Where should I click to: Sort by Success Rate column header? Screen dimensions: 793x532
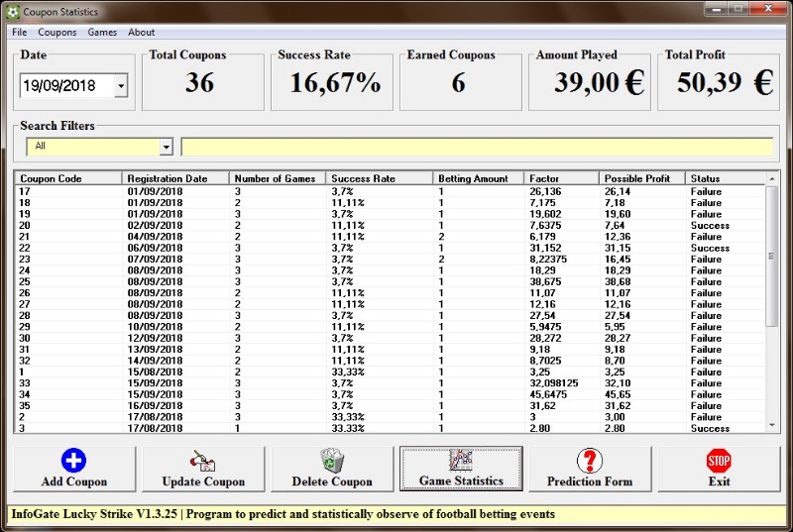point(380,178)
